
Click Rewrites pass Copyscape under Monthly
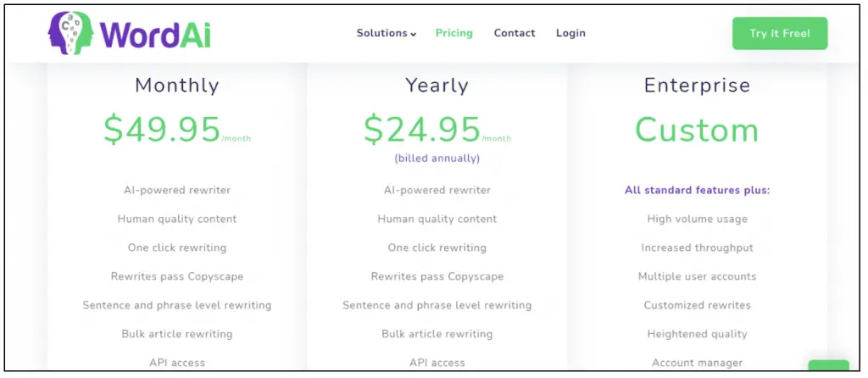point(177,276)
